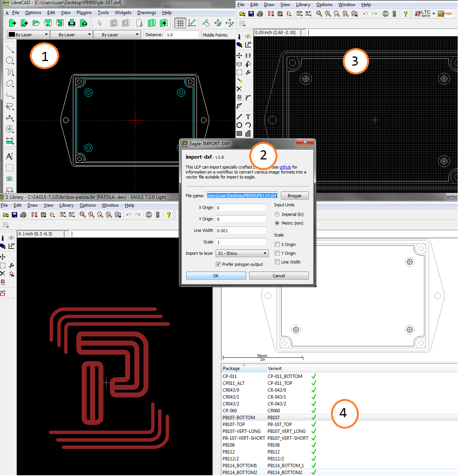Screen dimensions: 458x476
Task: Sort list by Package column header
Action: tap(244, 368)
